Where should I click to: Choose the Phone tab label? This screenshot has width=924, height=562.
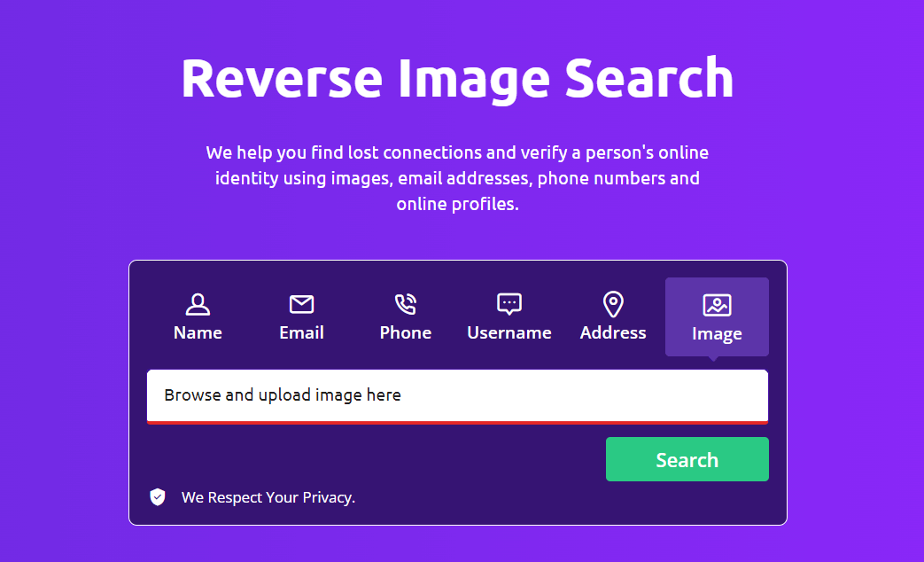click(x=406, y=333)
